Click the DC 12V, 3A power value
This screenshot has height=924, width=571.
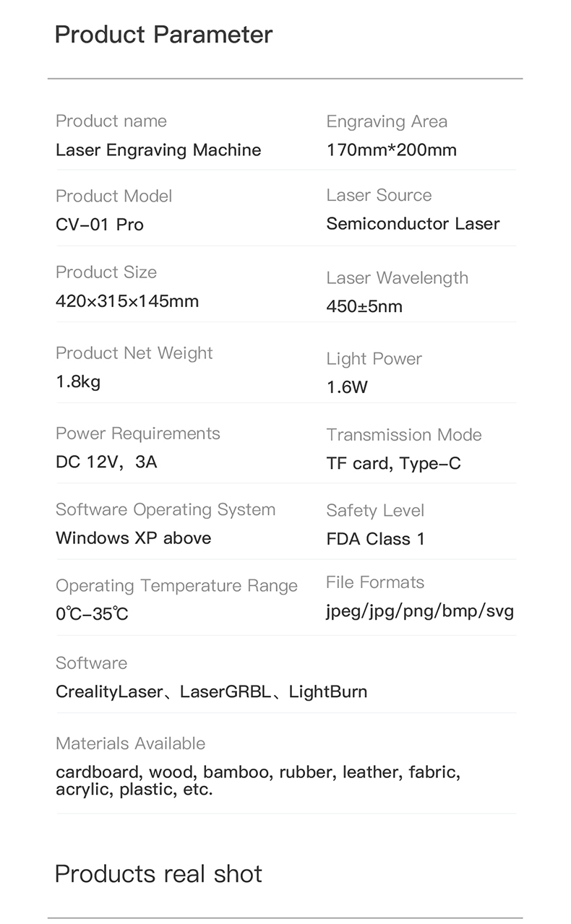tap(106, 462)
